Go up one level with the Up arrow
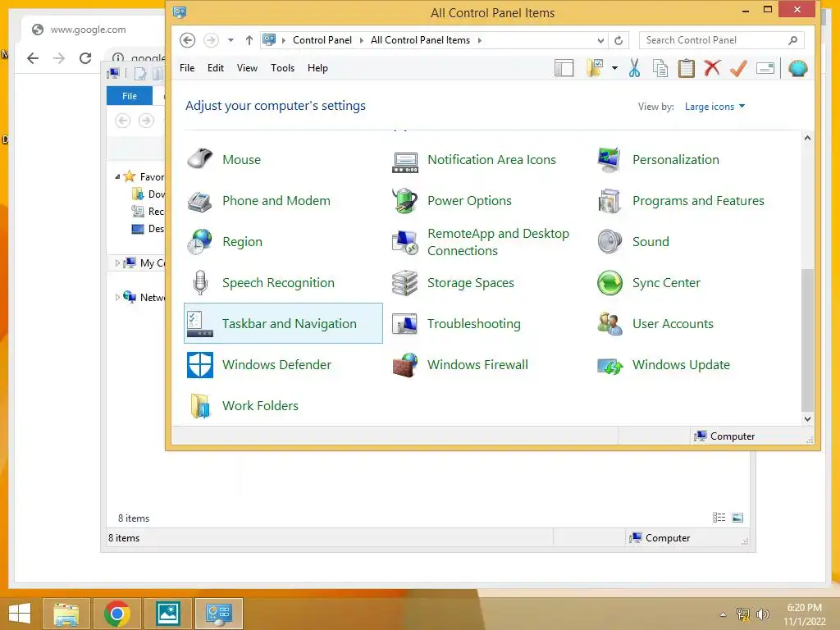 point(249,40)
